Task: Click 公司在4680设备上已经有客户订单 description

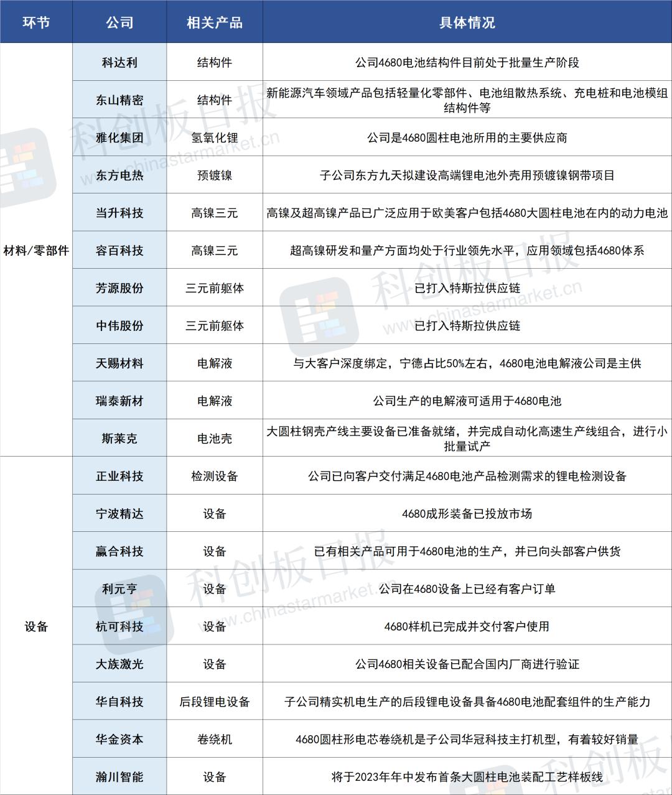Action: [467, 589]
